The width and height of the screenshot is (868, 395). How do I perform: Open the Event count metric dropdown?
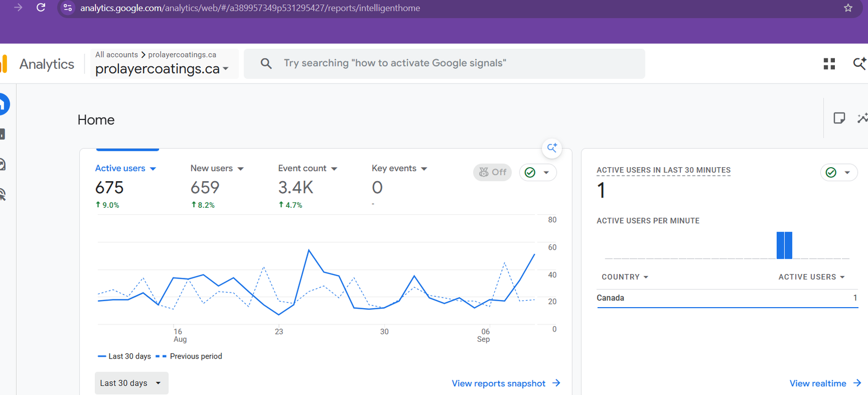pos(308,168)
